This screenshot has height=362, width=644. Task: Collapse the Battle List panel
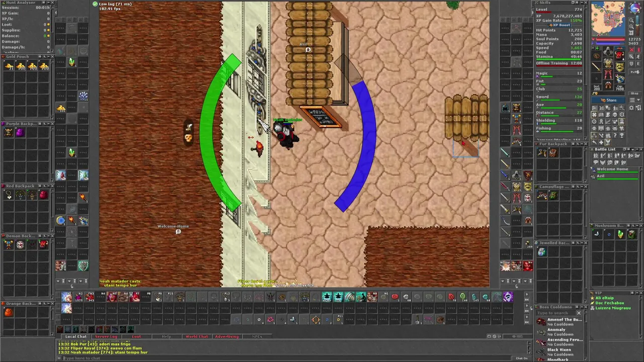point(637,149)
